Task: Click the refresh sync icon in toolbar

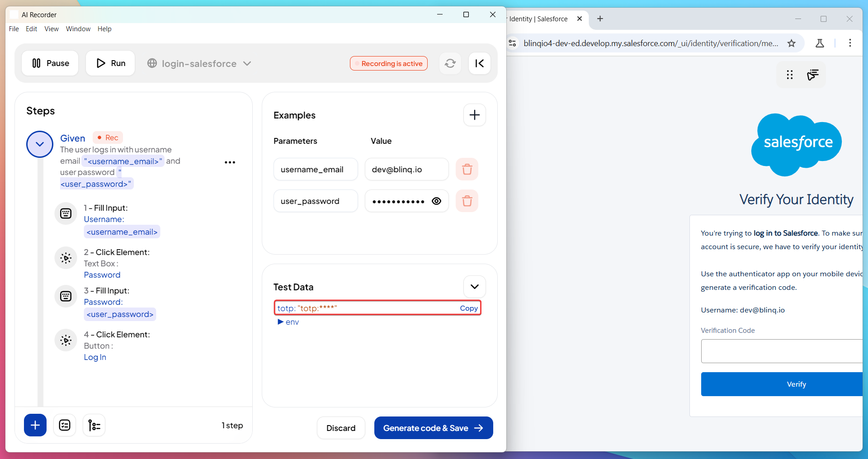Action: (450, 63)
